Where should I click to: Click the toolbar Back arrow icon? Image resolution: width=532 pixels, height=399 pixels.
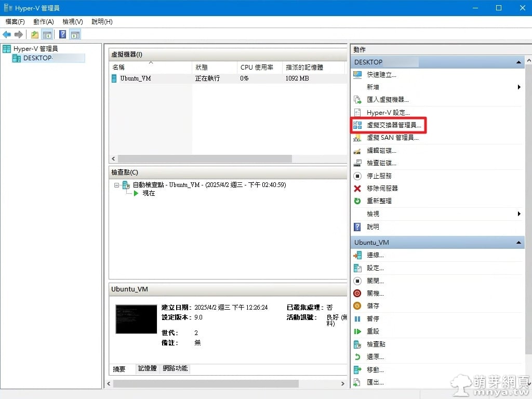7,35
